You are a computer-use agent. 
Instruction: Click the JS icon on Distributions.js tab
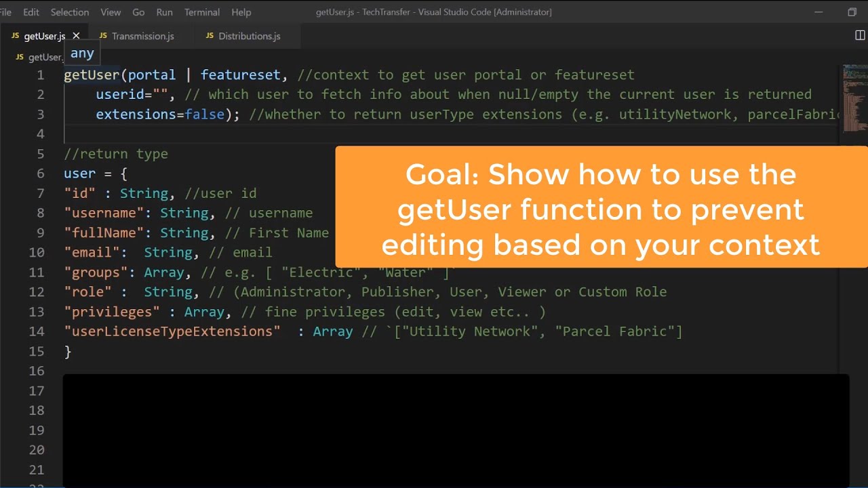210,36
